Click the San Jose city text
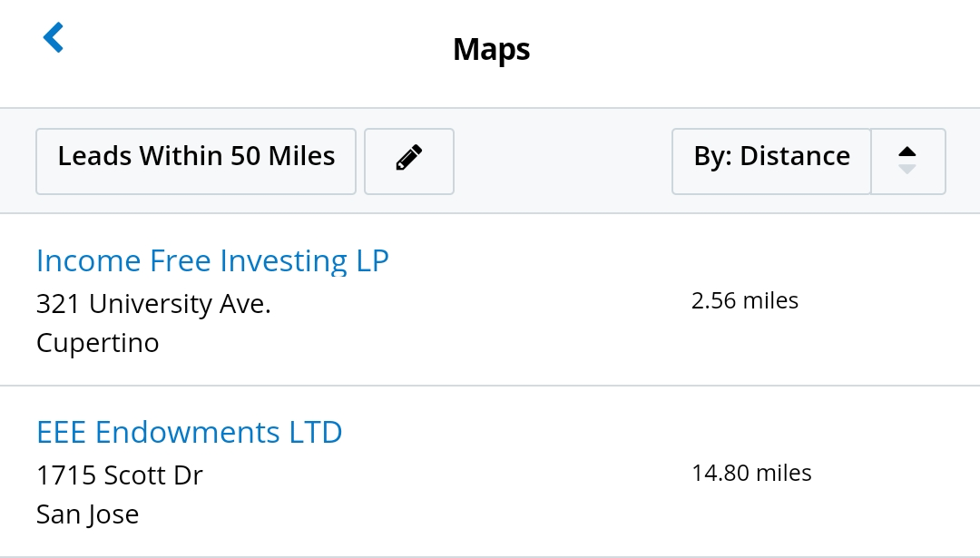Screen dimensions: 980x558 [87, 514]
